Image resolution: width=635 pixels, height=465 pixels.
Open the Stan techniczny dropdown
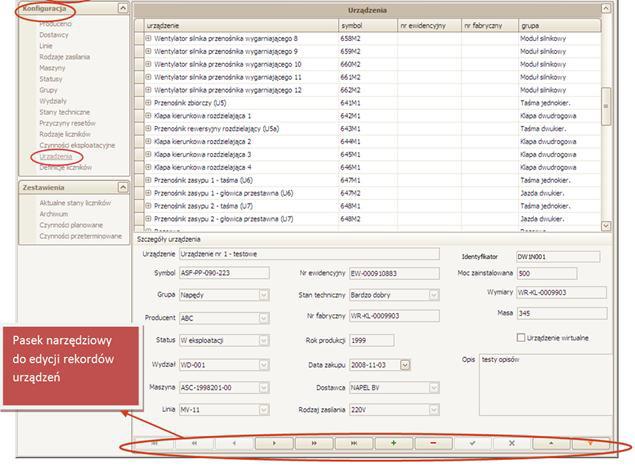pos(434,295)
